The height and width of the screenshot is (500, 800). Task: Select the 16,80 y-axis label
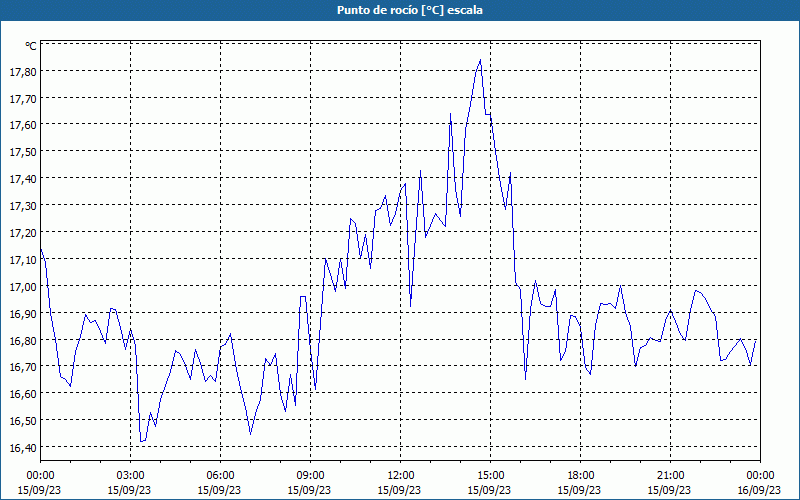coord(23,340)
